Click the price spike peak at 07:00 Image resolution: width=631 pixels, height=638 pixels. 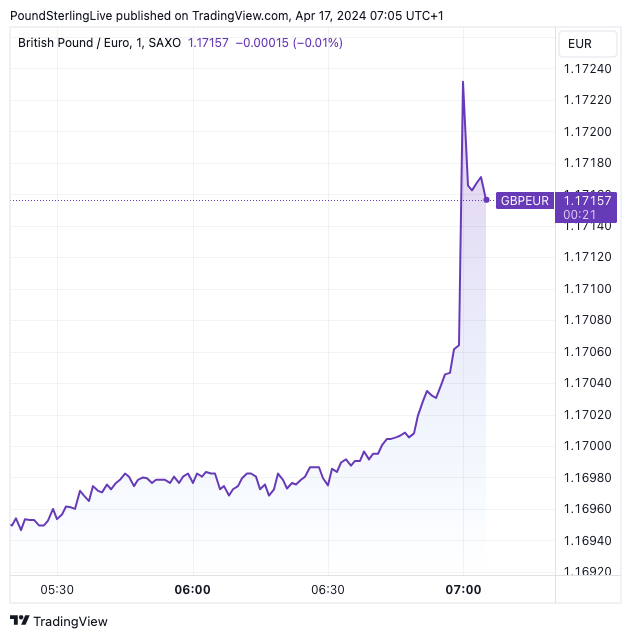click(x=463, y=81)
